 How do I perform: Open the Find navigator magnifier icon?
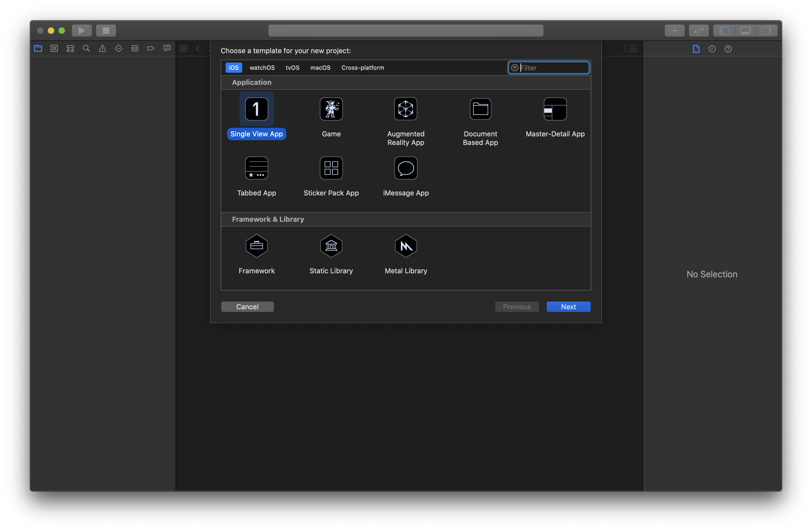click(86, 48)
